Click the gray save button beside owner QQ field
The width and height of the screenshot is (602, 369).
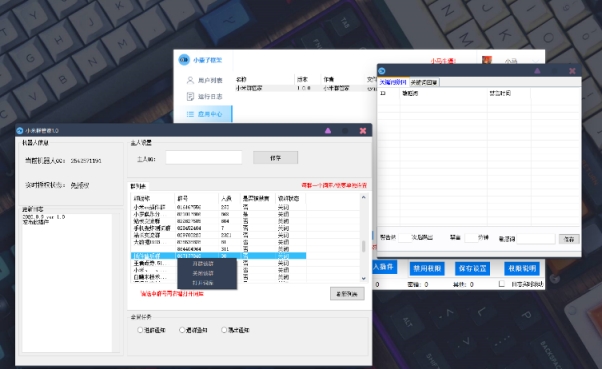point(275,157)
